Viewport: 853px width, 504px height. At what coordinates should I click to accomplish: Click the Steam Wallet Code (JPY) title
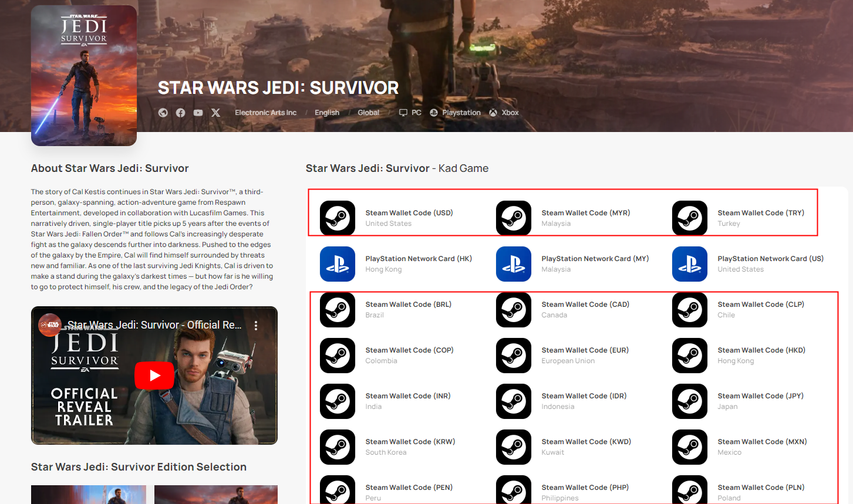[x=761, y=396]
